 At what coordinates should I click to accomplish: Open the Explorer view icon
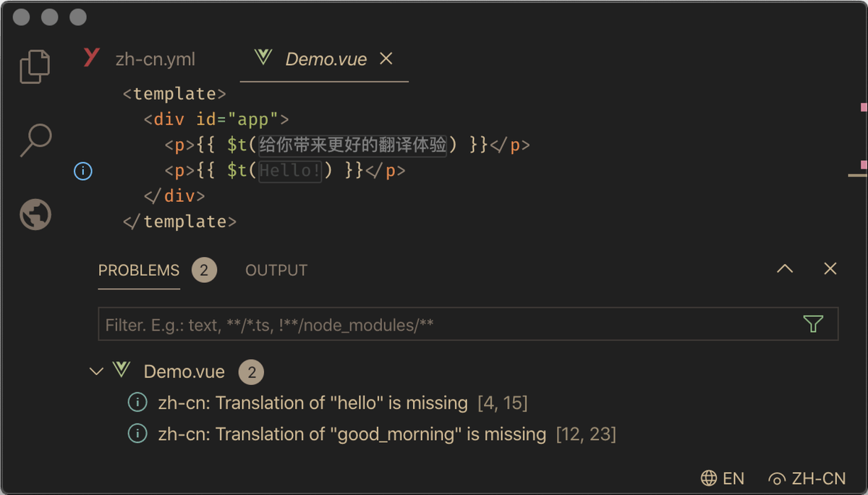(x=35, y=65)
